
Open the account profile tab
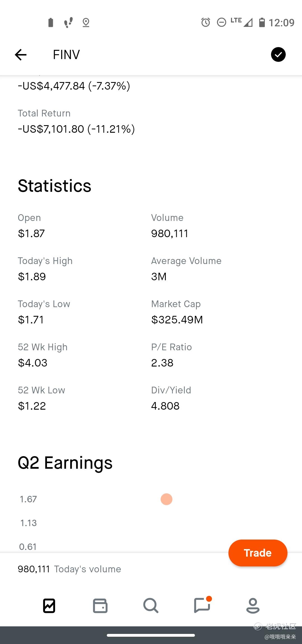point(253,606)
